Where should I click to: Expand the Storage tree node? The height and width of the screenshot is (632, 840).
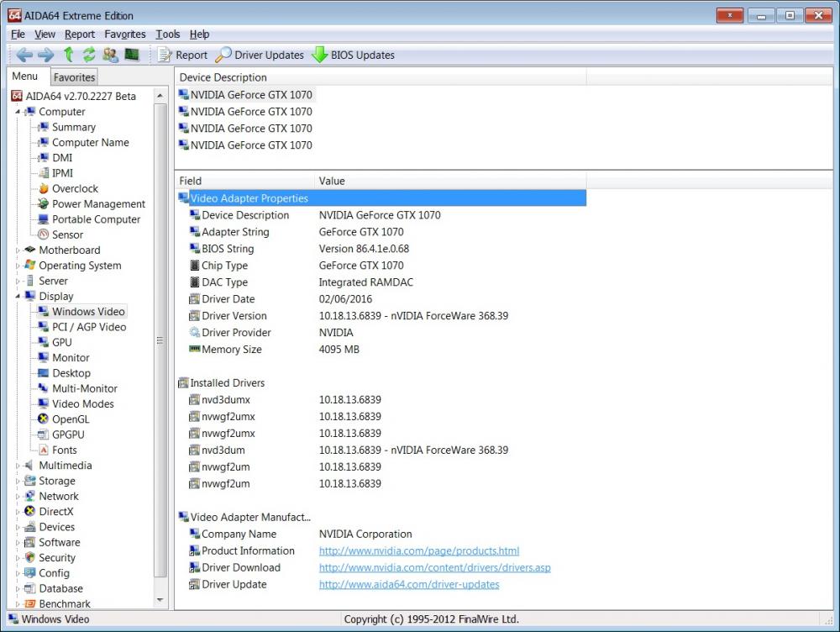coord(18,482)
